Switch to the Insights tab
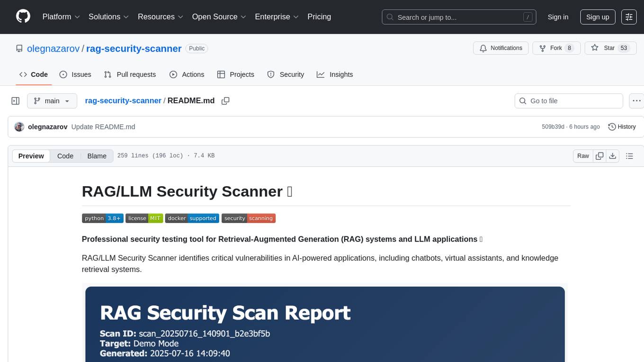This screenshot has height=362, width=644. pos(335,74)
